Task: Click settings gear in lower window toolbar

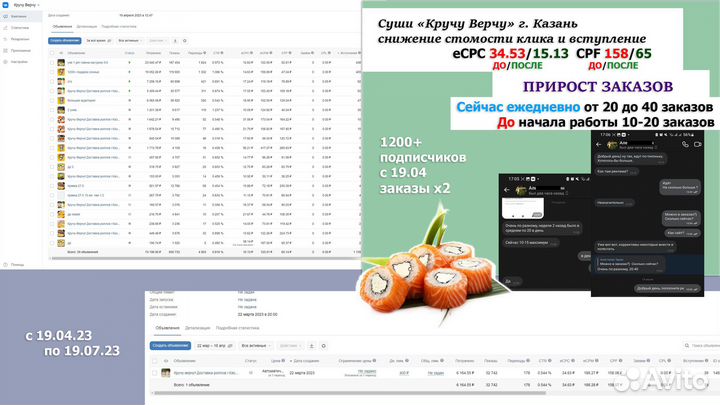Action: click(323, 346)
